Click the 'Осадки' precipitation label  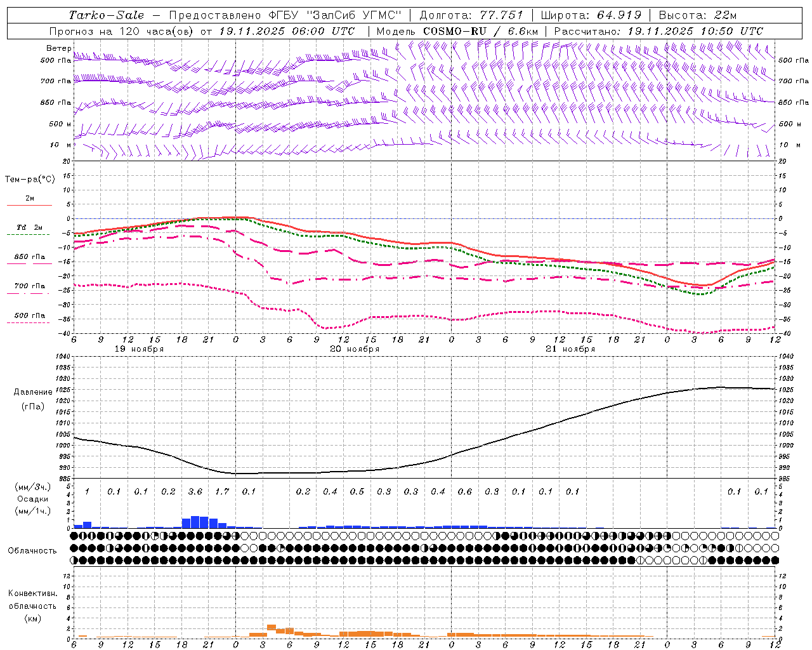pos(33,499)
